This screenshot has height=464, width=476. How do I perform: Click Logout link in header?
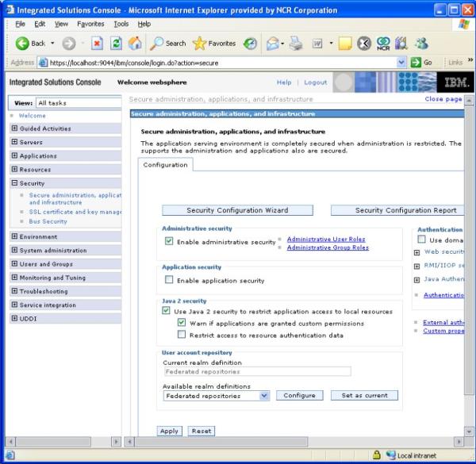point(316,82)
